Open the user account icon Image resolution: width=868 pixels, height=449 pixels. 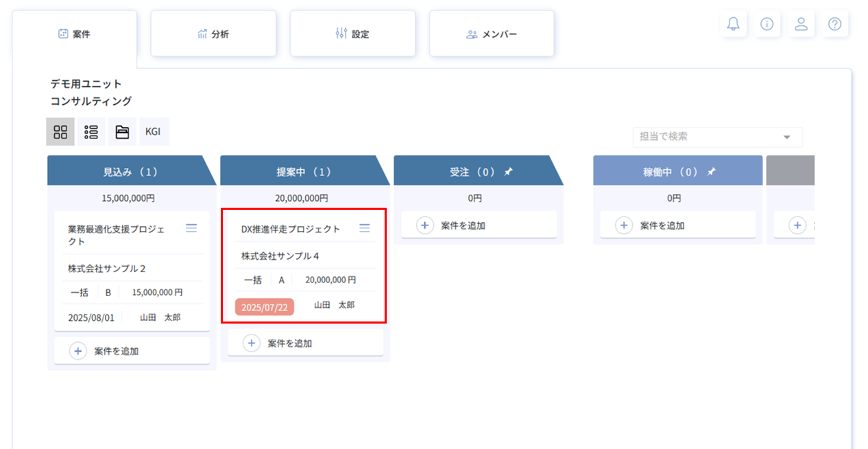coord(800,24)
